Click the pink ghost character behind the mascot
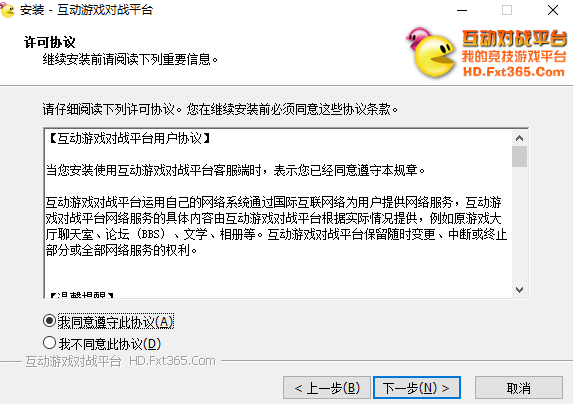This screenshot has width=573, height=404. [417, 37]
